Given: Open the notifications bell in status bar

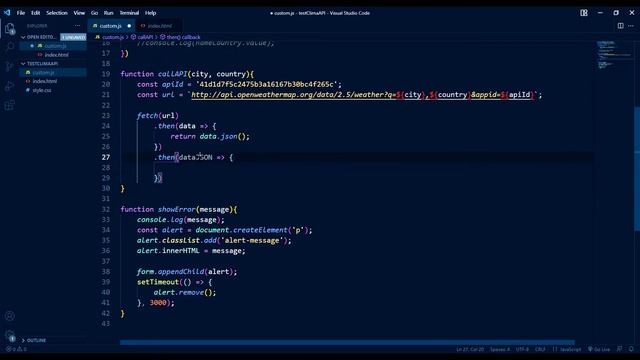Looking at the screenshot, I should tap(631, 349).
